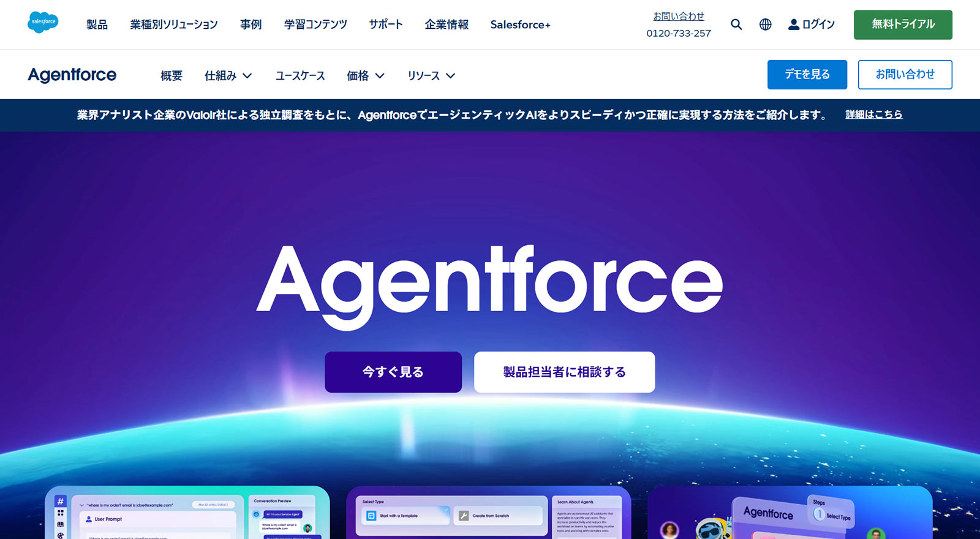Click the Agentforce logo in sub-navigation
The height and width of the screenshot is (539, 980).
click(72, 75)
